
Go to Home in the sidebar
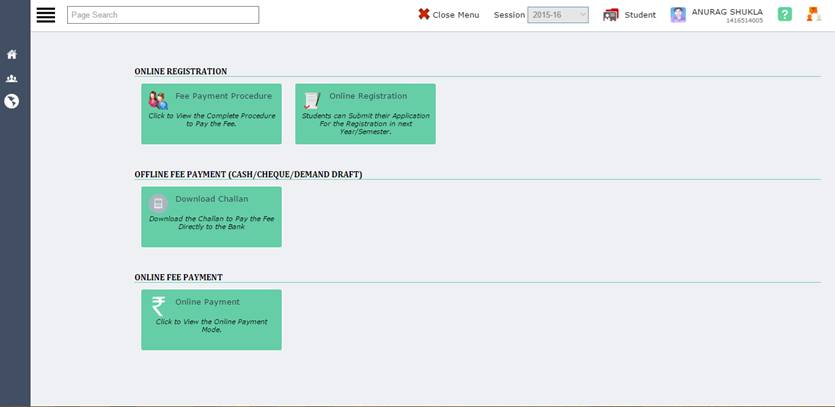pos(12,55)
